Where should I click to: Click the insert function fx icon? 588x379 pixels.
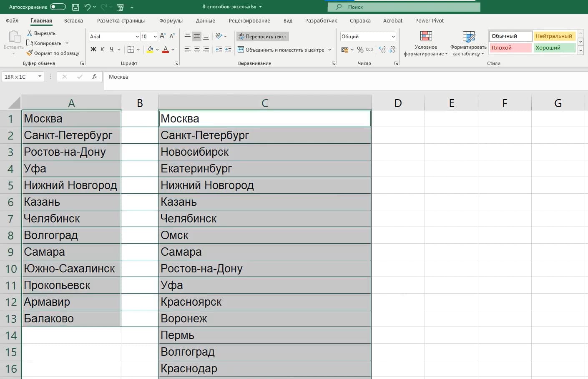[95, 77]
